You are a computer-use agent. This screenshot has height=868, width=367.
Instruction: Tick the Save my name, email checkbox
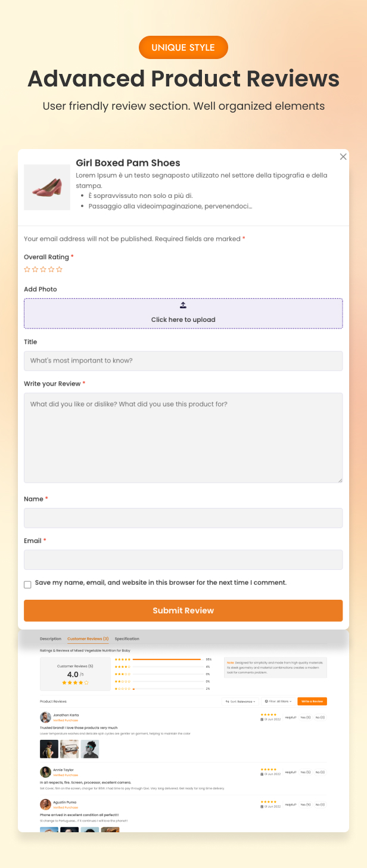pos(27,585)
